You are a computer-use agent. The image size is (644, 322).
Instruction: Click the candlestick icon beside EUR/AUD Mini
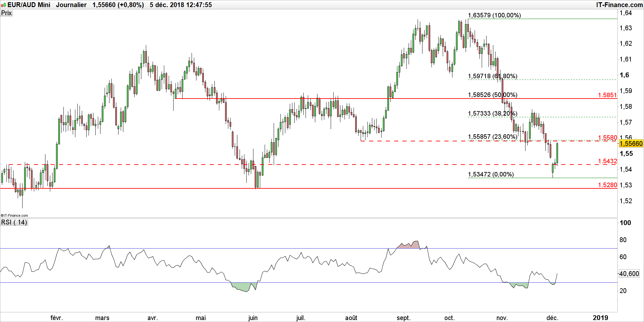(x=4, y=5)
